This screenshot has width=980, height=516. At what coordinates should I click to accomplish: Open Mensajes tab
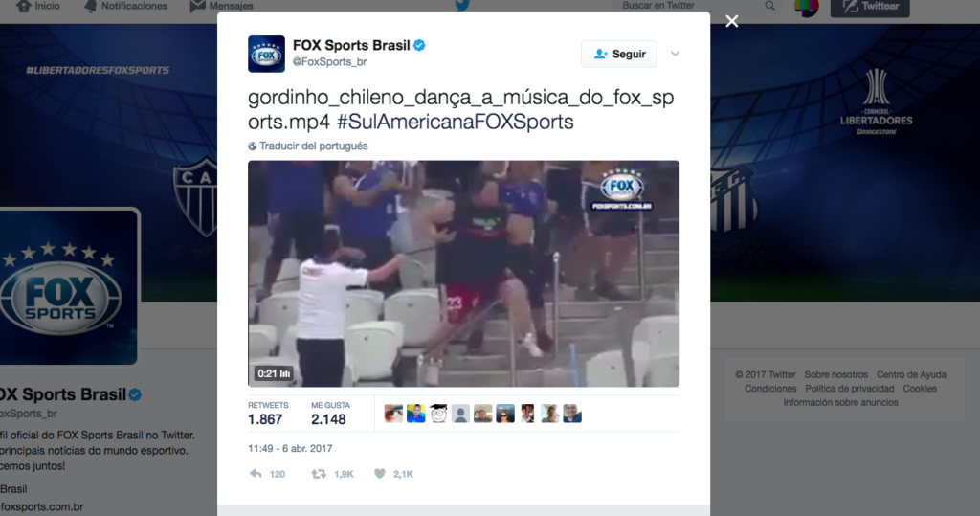click(x=221, y=7)
